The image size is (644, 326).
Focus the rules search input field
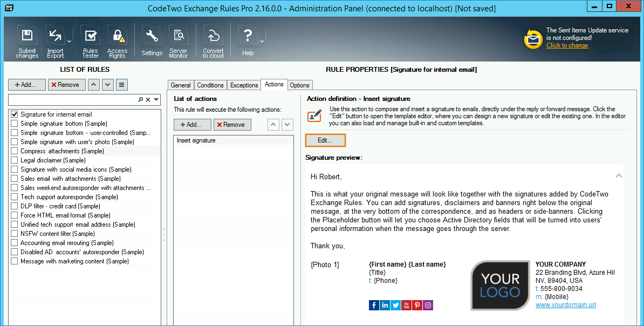tap(73, 99)
